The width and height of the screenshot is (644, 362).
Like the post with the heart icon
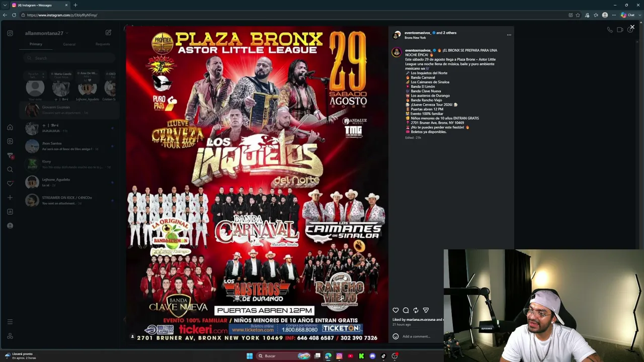pyautogui.click(x=395, y=310)
